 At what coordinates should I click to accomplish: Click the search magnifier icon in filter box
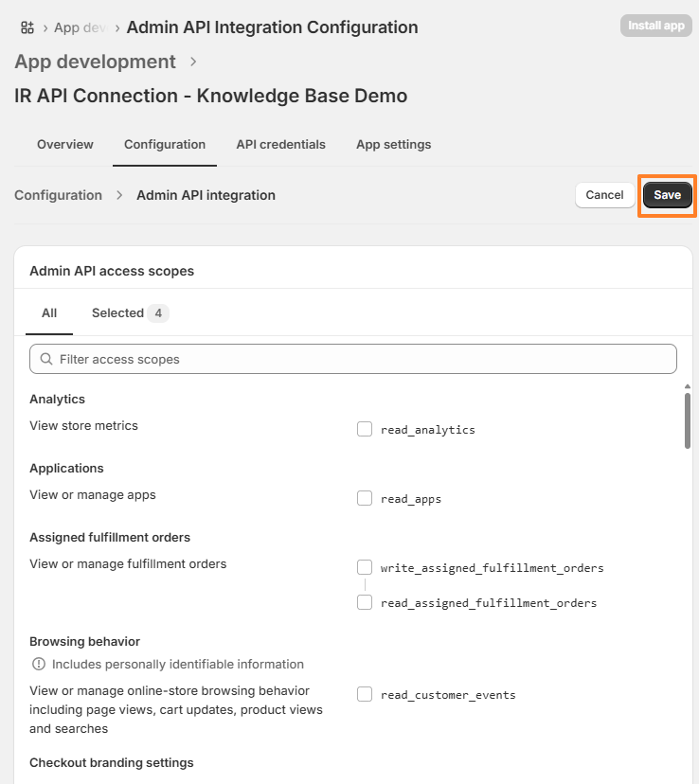pyautogui.click(x=45, y=360)
